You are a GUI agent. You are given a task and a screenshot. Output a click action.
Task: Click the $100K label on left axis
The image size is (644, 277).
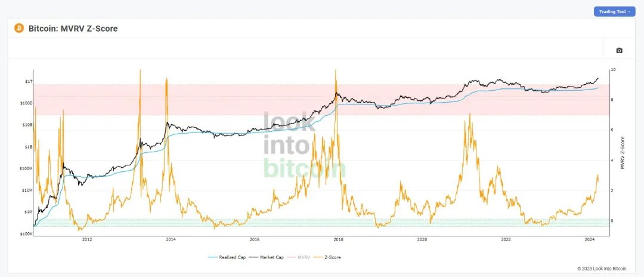click(26, 234)
